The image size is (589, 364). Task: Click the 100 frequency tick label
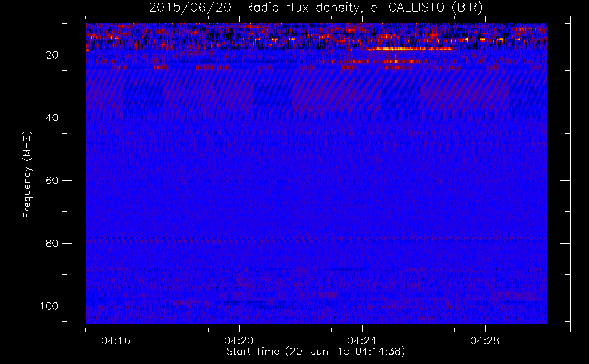tap(49, 306)
